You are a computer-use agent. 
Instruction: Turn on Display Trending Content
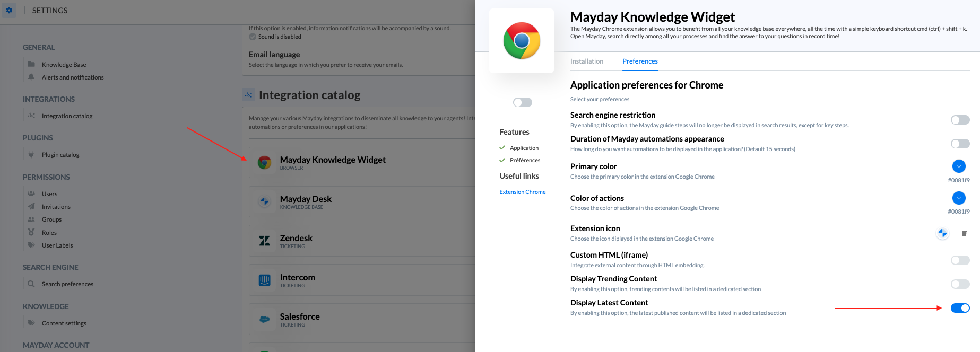point(960,284)
